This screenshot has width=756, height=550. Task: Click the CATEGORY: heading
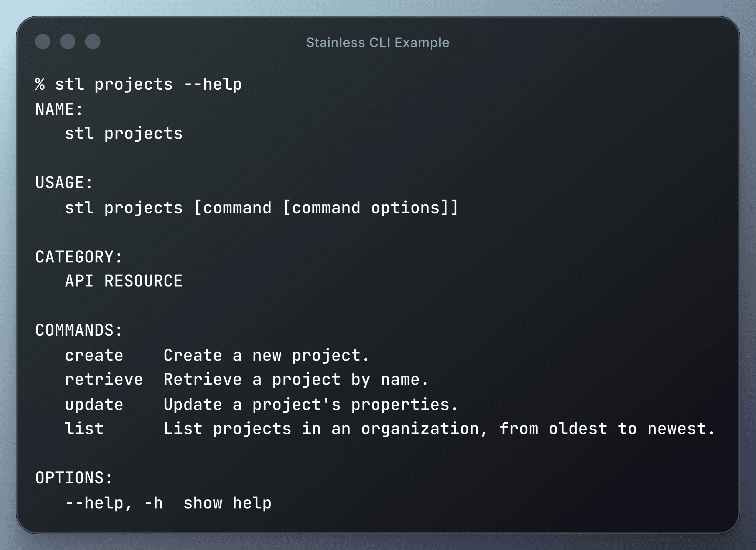click(79, 257)
